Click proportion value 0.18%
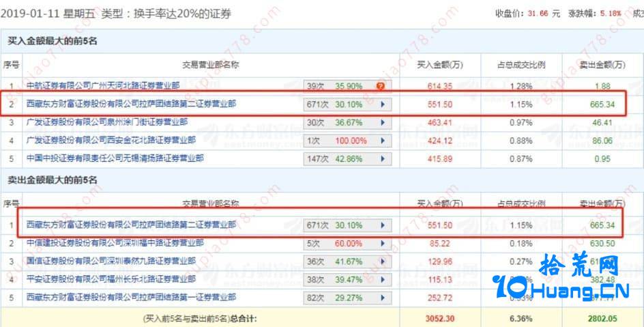Screen dimensions: 644x327 521,243
